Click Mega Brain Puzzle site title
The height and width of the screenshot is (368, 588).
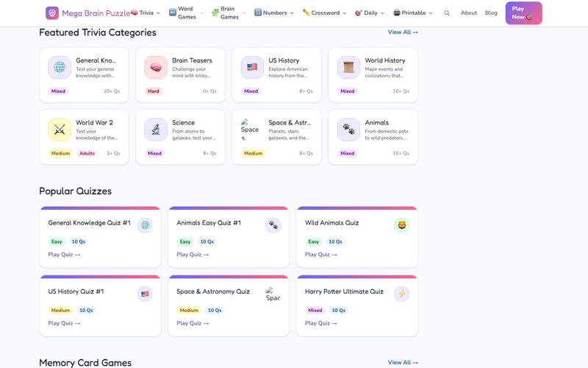pyautogui.click(x=96, y=13)
